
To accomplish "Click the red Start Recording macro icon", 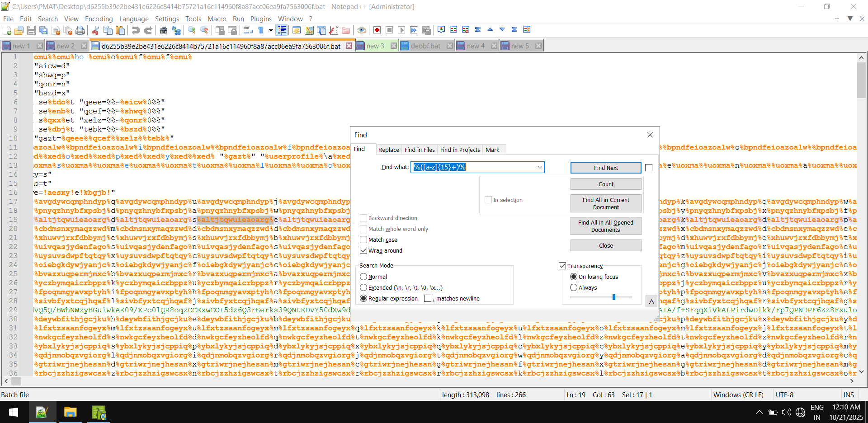I will 377,30.
